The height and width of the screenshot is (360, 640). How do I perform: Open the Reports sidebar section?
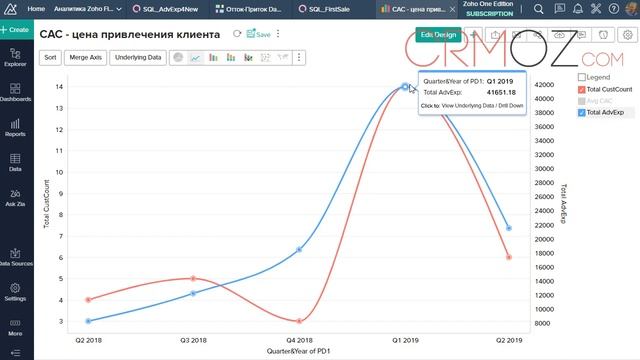click(x=15, y=127)
